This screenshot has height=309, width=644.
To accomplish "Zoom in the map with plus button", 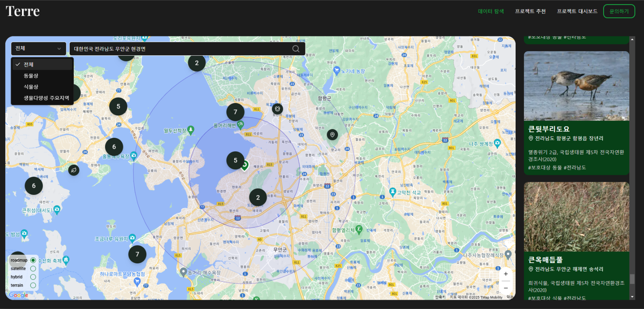I will point(506,274).
